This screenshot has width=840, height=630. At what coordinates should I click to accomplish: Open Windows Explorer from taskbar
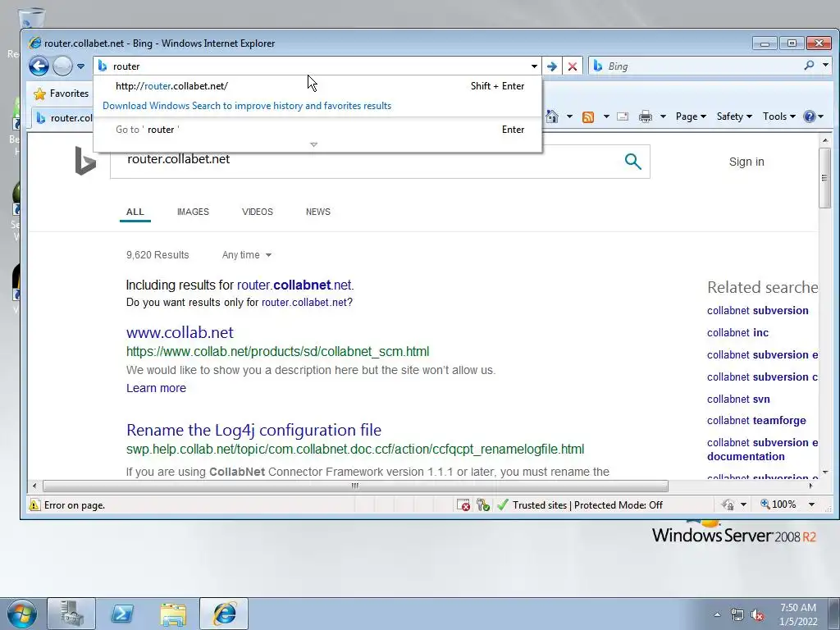pyautogui.click(x=172, y=614)
